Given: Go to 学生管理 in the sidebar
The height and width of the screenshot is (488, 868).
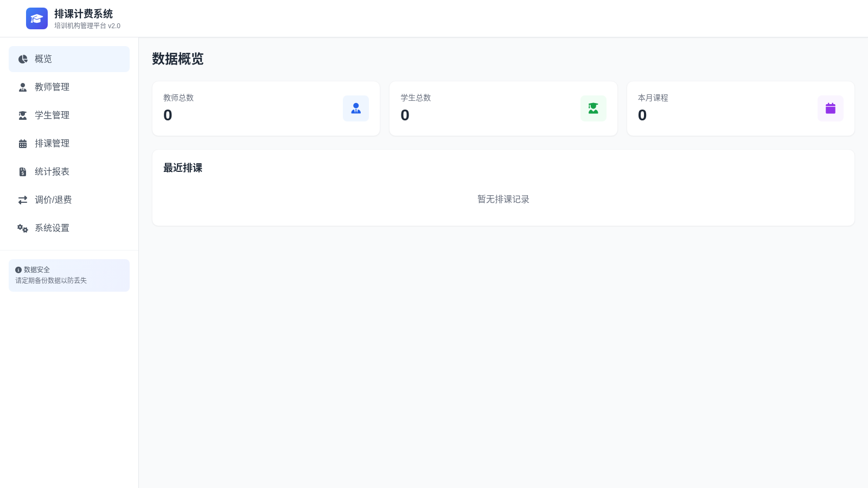Looking at the screenshot, I should tap(69, 115).
